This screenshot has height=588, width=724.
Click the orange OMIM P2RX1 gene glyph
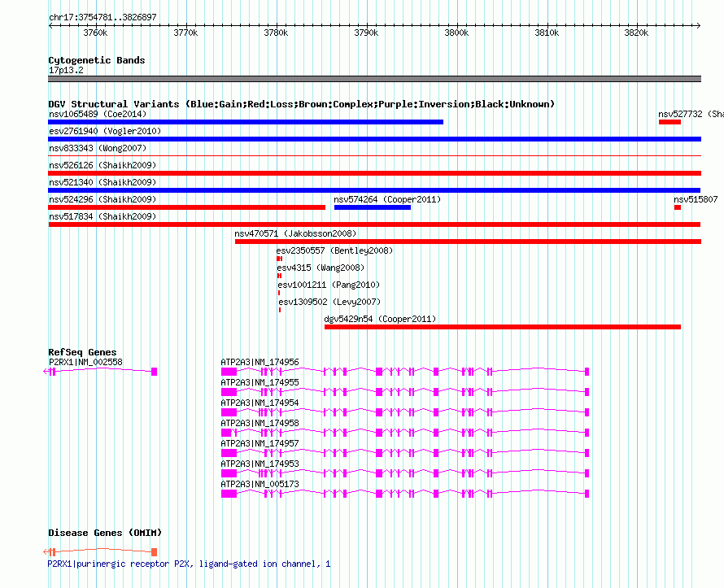pyautogui.click(x=100, y=552)
